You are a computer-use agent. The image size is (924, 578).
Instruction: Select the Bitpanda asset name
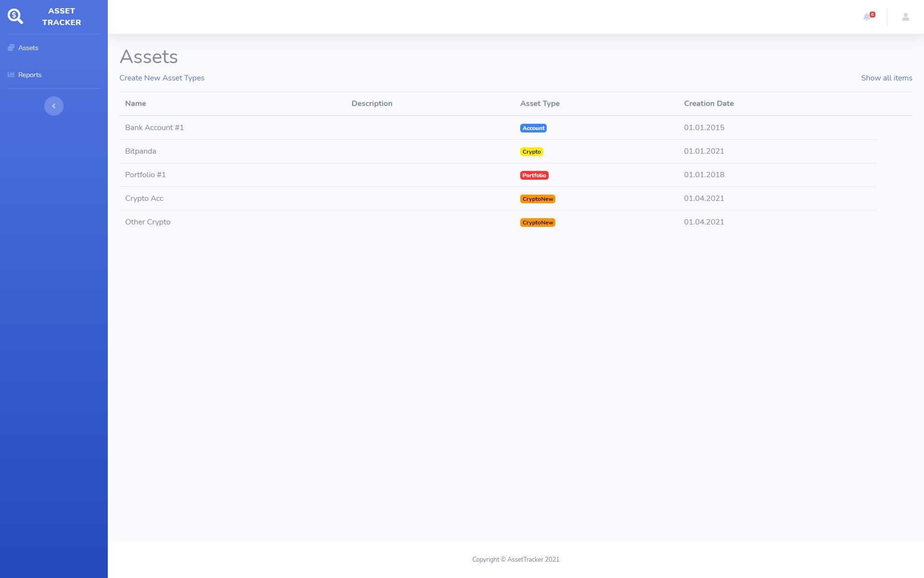[x=141, y=151]
